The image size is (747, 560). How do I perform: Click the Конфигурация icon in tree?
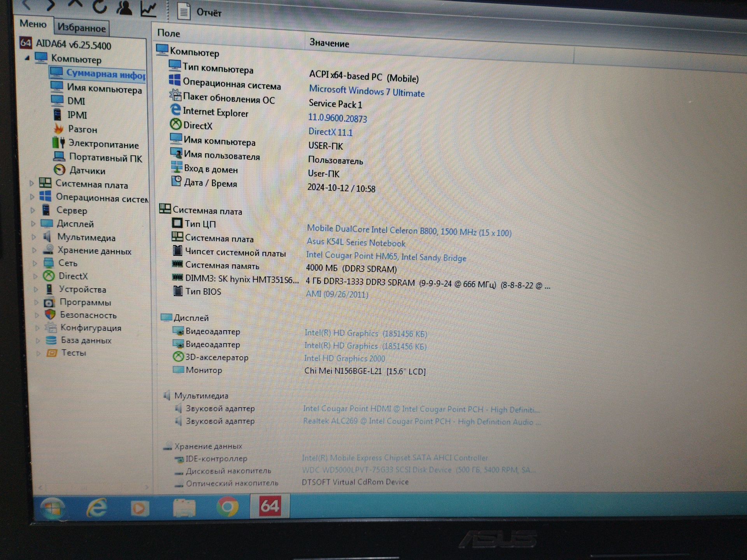51,327
